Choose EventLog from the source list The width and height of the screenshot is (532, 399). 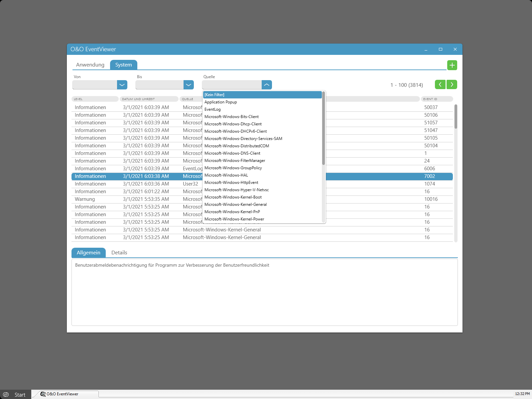[x=262, y=109]
